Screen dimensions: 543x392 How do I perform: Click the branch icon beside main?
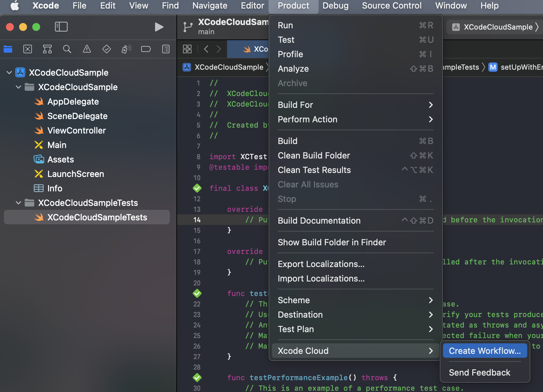click(x=188, y=27)
